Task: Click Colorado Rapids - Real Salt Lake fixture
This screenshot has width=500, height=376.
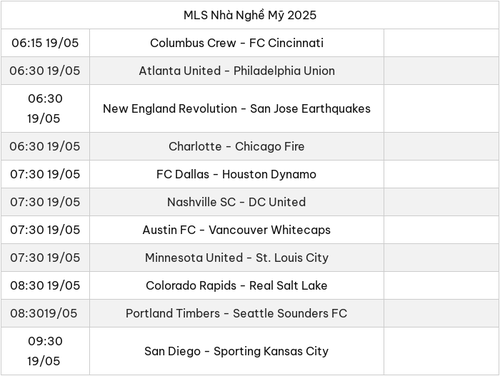Action: 236,286
